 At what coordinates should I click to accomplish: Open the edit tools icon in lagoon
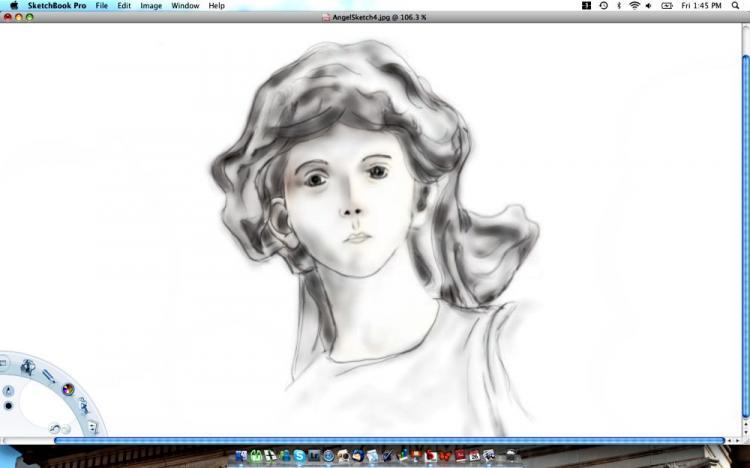click(84, 406)
